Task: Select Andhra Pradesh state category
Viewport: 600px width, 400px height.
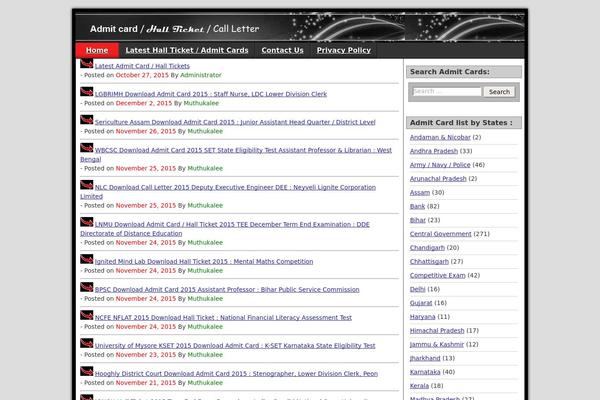Action: (434, 151)
